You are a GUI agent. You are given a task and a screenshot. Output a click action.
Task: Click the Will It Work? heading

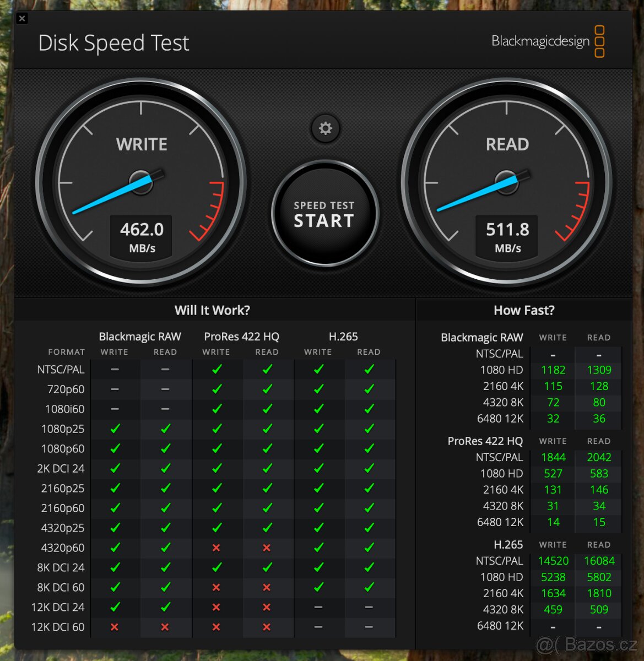tap(212, 310)
